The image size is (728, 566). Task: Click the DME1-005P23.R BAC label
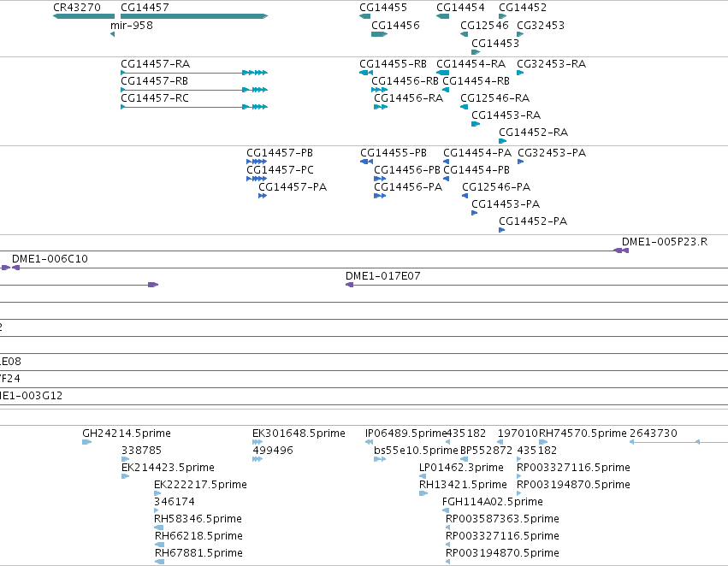pos(665,242)
